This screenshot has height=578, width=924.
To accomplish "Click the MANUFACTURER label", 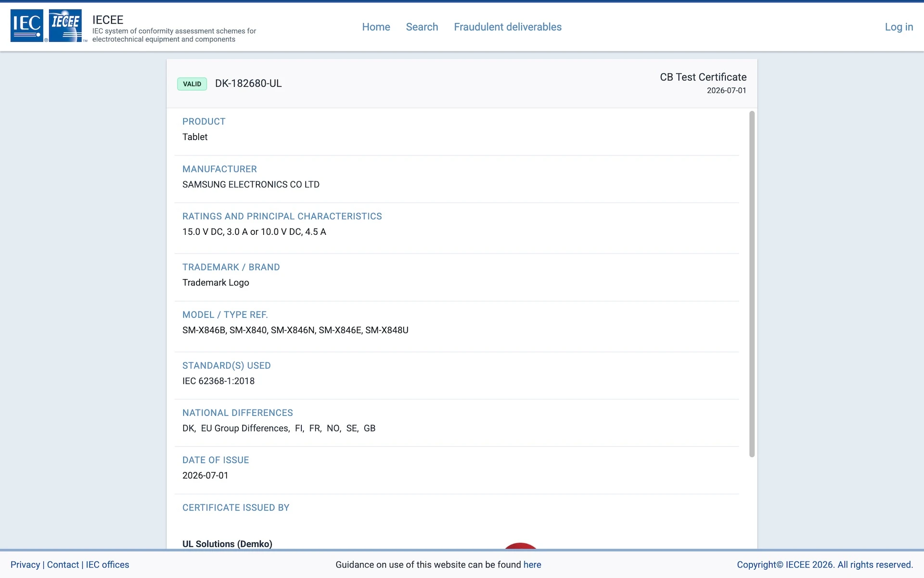I will [219, 169].
